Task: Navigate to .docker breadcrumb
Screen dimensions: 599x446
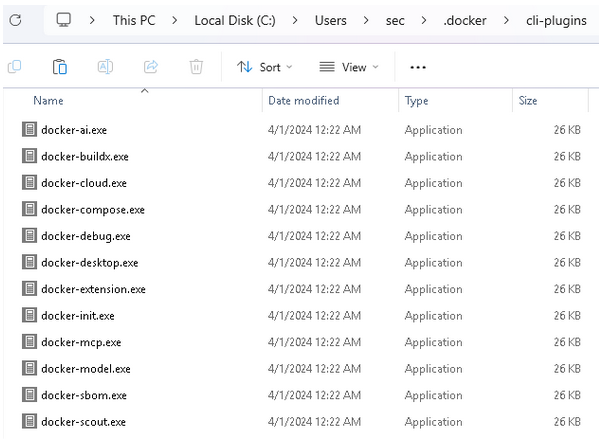Action: tap(465, 20)
